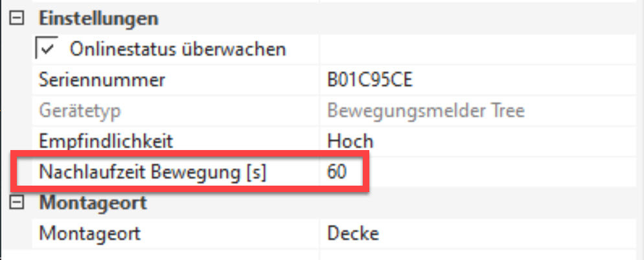
Task: Select the bold Einstellungen category header
Action: tap(98, 19)
